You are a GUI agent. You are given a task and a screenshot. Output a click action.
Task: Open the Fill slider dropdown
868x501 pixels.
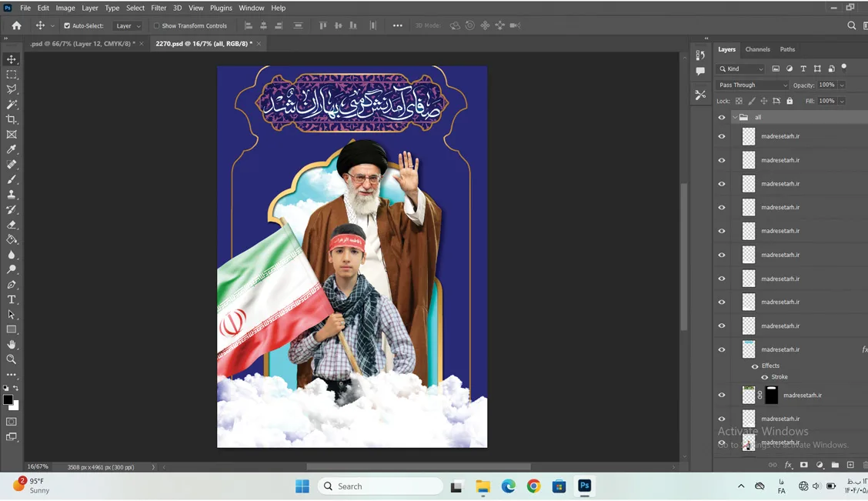pyautogui.click(x=842, y=101)
